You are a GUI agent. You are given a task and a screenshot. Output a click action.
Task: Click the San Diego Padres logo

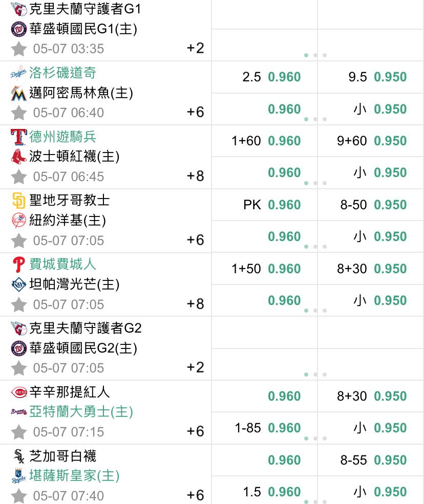[x=18, y=201]
